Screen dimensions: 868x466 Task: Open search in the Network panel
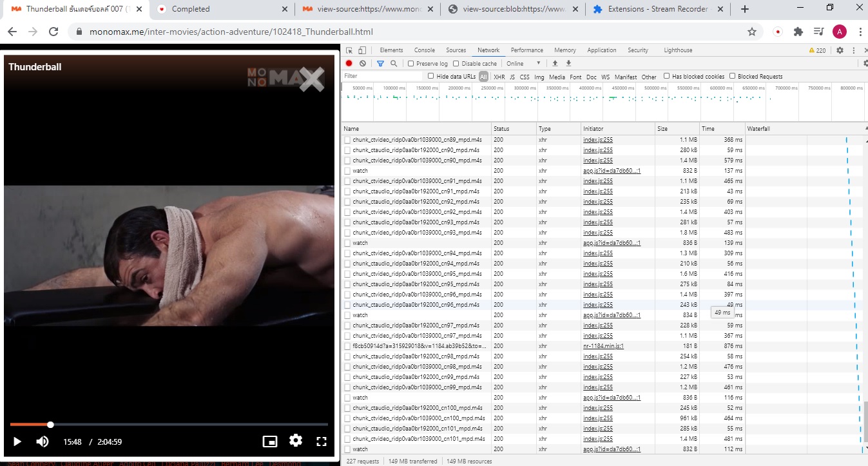(x=394, y=63)
